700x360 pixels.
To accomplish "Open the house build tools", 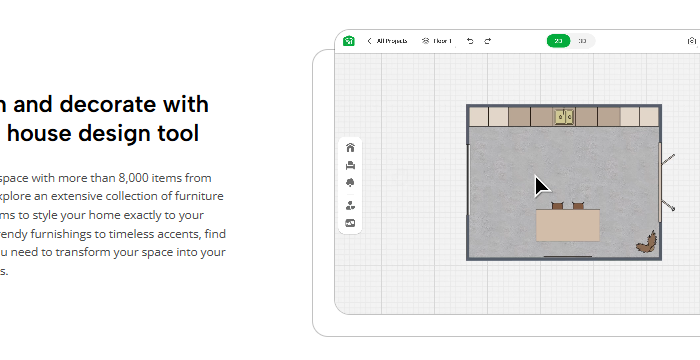I will [350, 147].
